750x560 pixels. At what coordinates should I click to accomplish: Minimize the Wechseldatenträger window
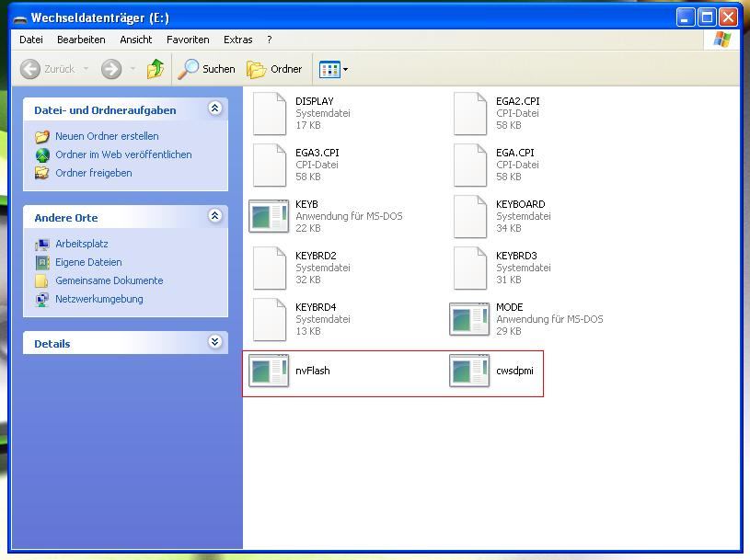[x=686, y=17]
